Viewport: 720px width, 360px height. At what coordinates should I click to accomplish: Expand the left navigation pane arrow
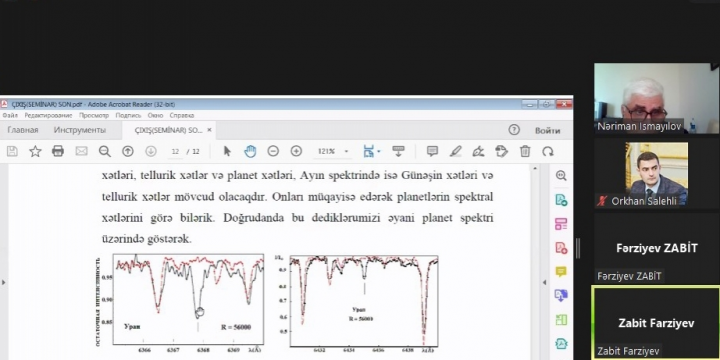(4, 282)
